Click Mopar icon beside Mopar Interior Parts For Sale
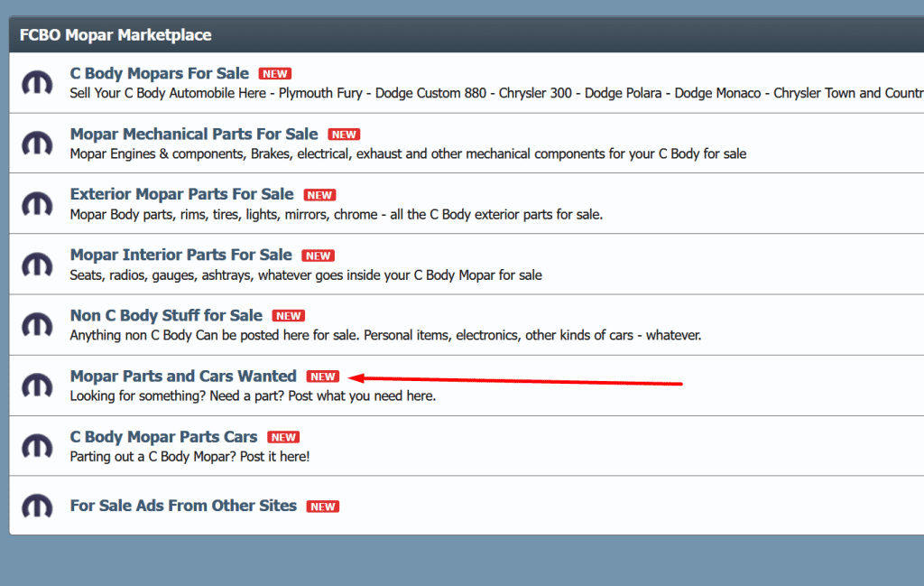924x586 pixels. [x=37, y=265]
